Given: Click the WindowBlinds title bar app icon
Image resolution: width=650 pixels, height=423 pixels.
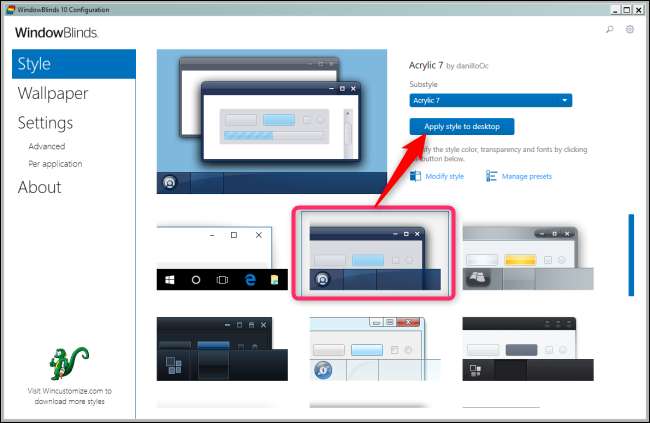Looking at the screenshot, I should pyautogui.click(x=10, y=9).
